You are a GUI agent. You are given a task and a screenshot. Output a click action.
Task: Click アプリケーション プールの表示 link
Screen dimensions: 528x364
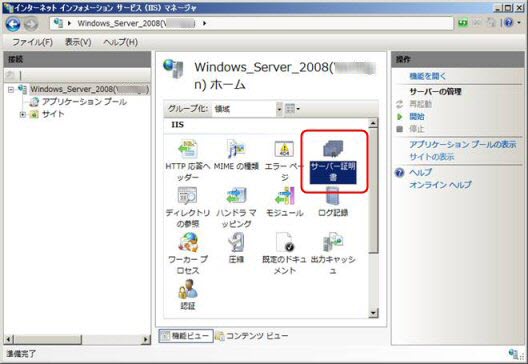point(463,144)
